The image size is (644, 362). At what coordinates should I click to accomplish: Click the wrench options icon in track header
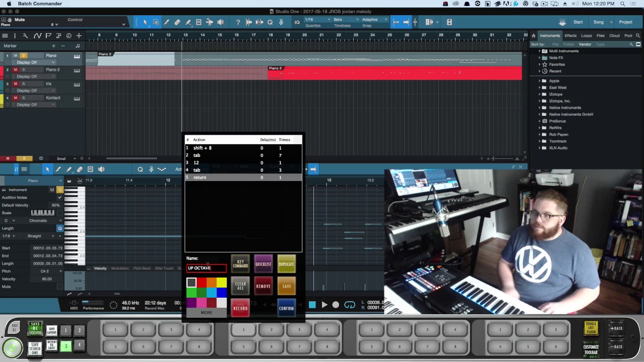pyautogui.click(x=25, y=36)
